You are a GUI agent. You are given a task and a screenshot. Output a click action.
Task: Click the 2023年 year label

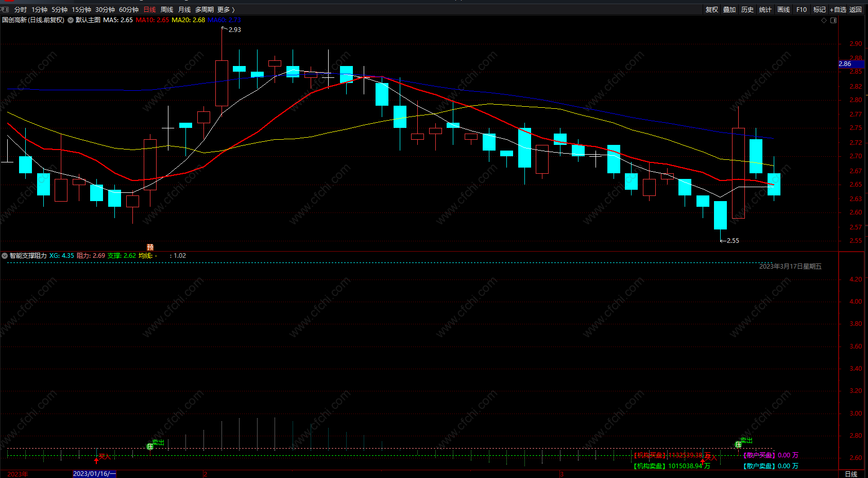tap(18, 474)
